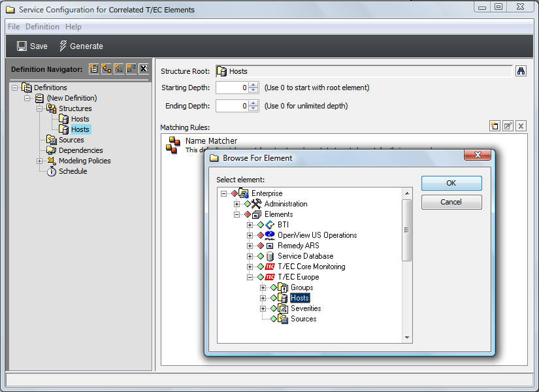Select the Schedule tree item

(x=73, y=171)
